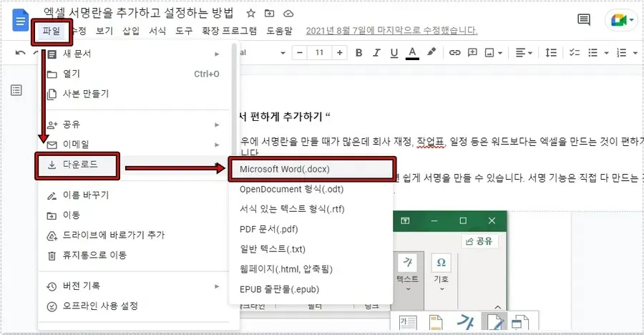Apply italic formatting

click(376, 53)
